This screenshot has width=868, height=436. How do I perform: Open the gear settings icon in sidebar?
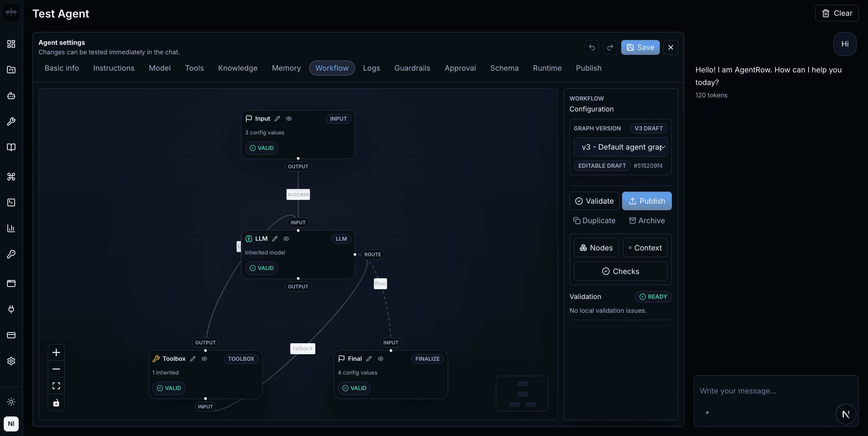[11, 361]
